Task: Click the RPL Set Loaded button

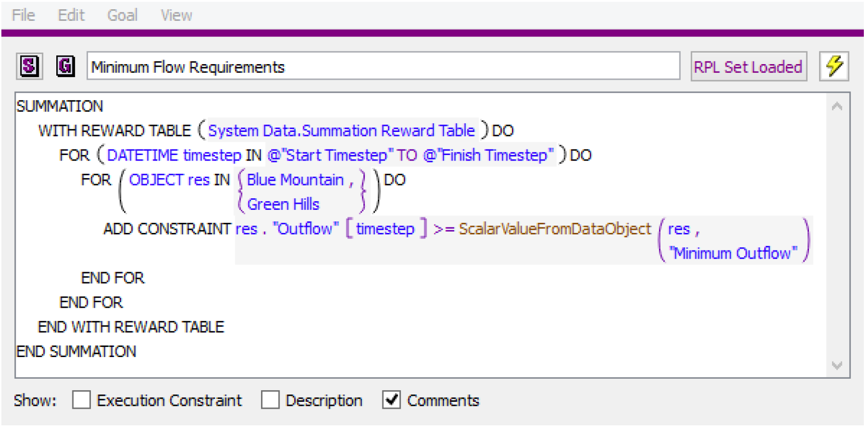Action: (x=748, y=67)
